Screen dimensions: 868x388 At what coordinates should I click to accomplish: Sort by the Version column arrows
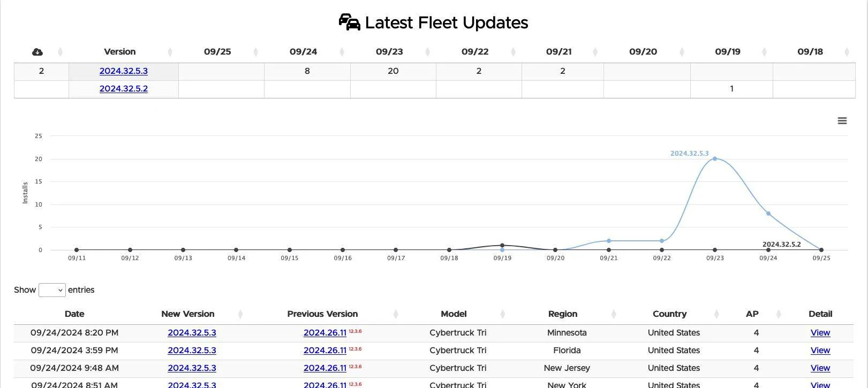pos(170,52)
